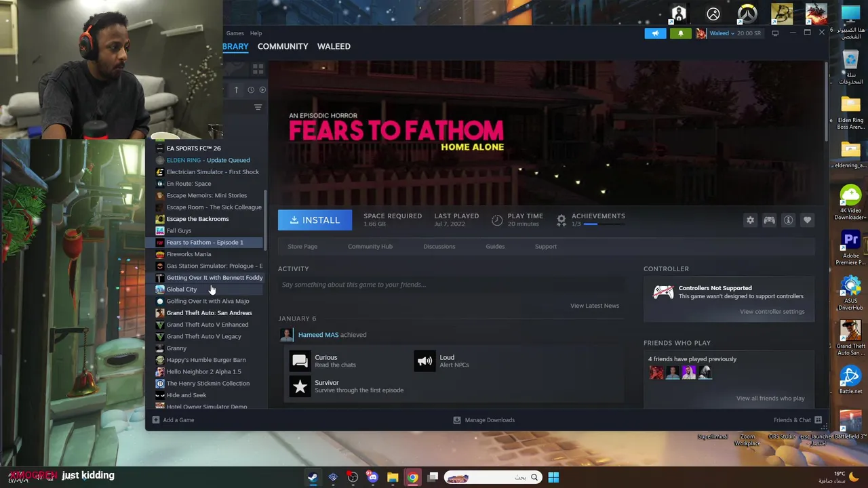Open the Games menu
The image size is (868, 488).
pyautogui.click(x=235, y=33)
